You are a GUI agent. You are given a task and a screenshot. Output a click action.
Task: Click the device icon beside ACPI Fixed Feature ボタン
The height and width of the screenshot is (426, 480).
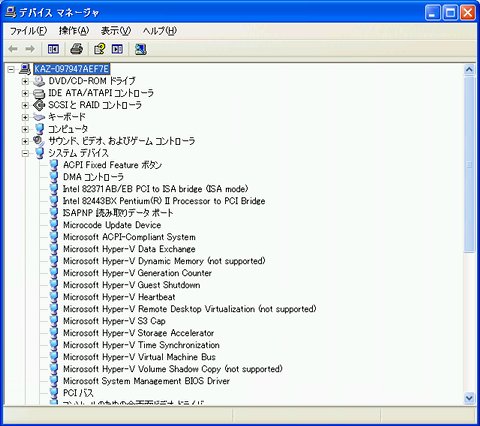coord(54,165)
